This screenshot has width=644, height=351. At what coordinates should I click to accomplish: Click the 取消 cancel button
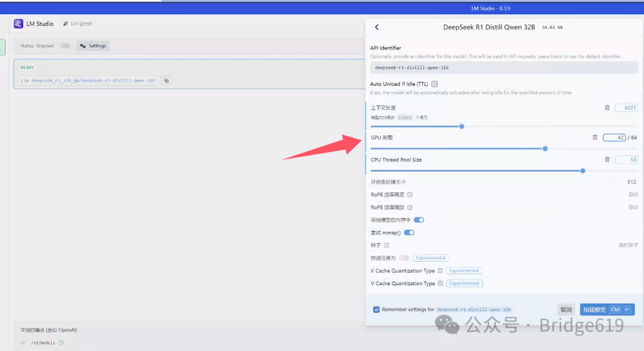click(566, 309)
